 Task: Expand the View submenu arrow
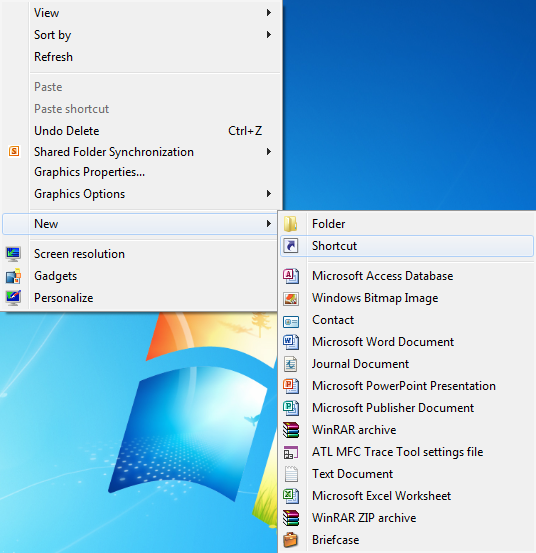(x=269, y=13)
